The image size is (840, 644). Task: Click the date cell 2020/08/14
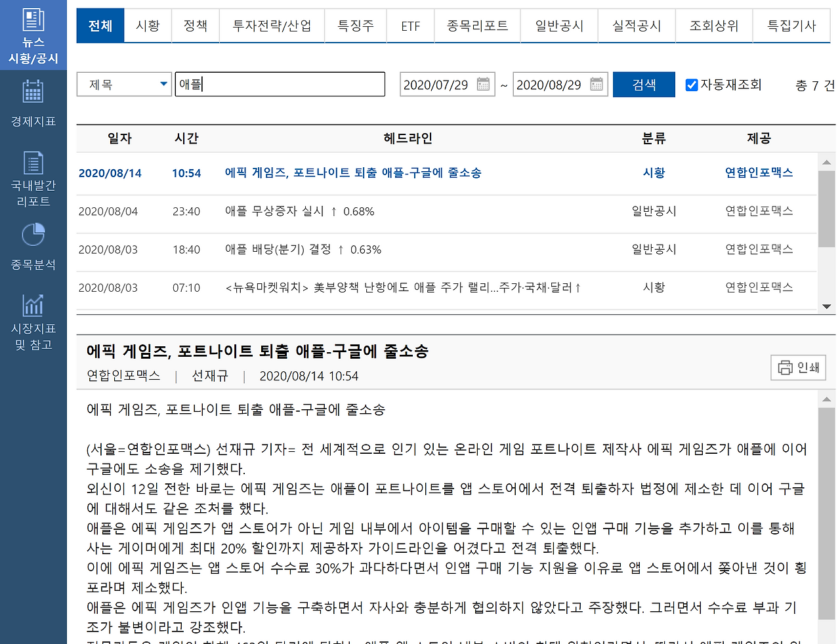pyautogui.click(x=110, y=173)
